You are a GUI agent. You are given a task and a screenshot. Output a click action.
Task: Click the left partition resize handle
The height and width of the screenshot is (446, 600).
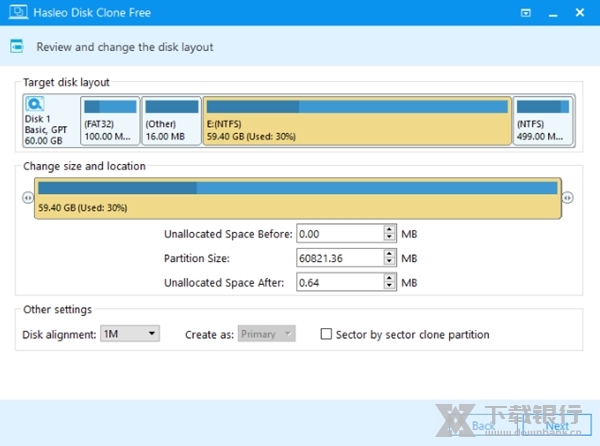[28, 198]
